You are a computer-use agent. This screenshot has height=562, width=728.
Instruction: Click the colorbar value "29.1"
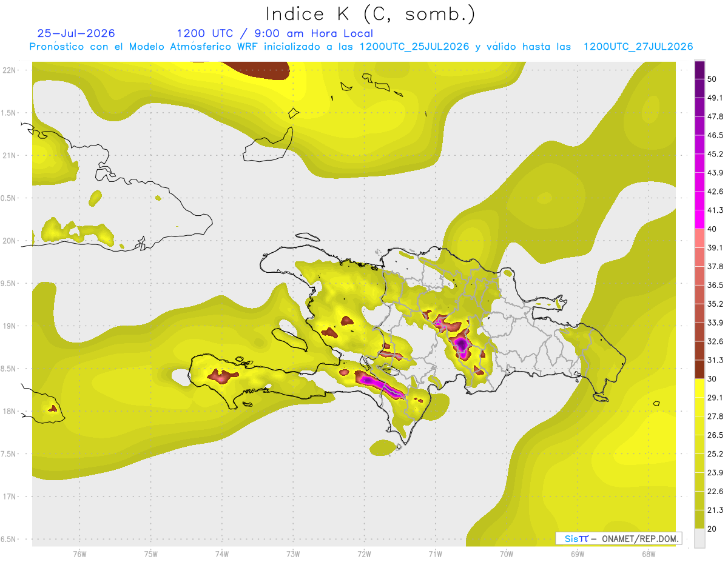click(x=715, y=397)
